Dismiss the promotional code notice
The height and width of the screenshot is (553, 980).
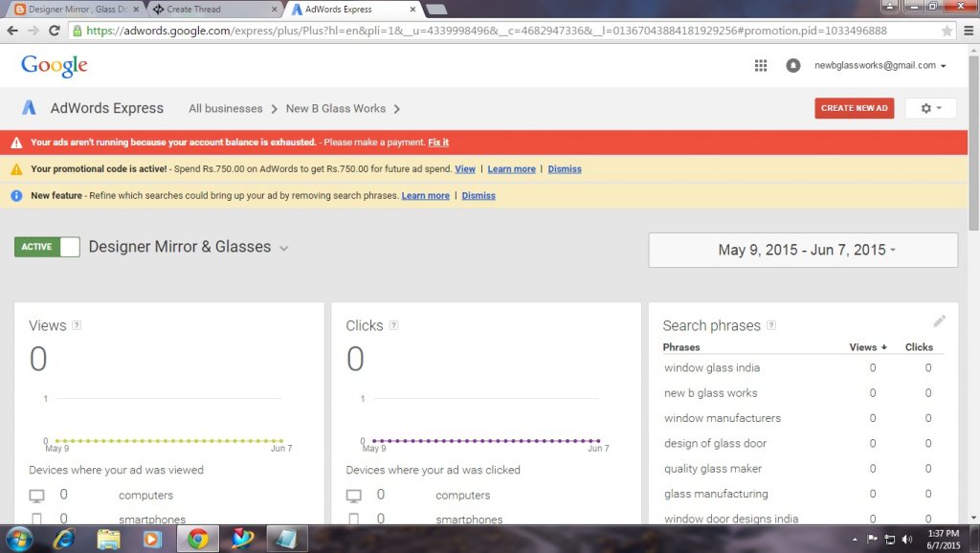565,169
